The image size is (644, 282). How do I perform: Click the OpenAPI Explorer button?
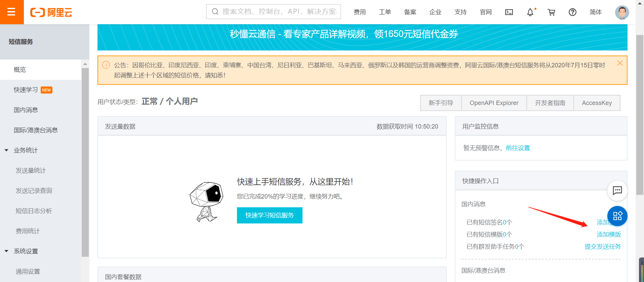point(494,103)
